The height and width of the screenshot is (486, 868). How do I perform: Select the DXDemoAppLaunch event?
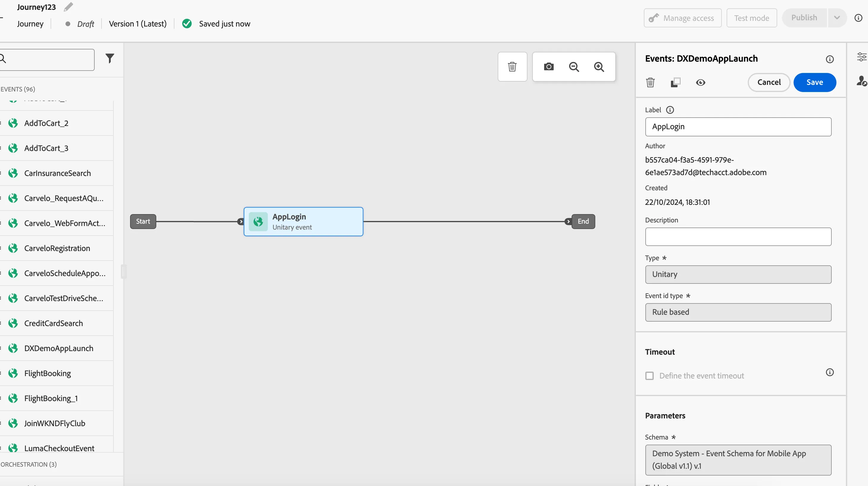[57, 348]
